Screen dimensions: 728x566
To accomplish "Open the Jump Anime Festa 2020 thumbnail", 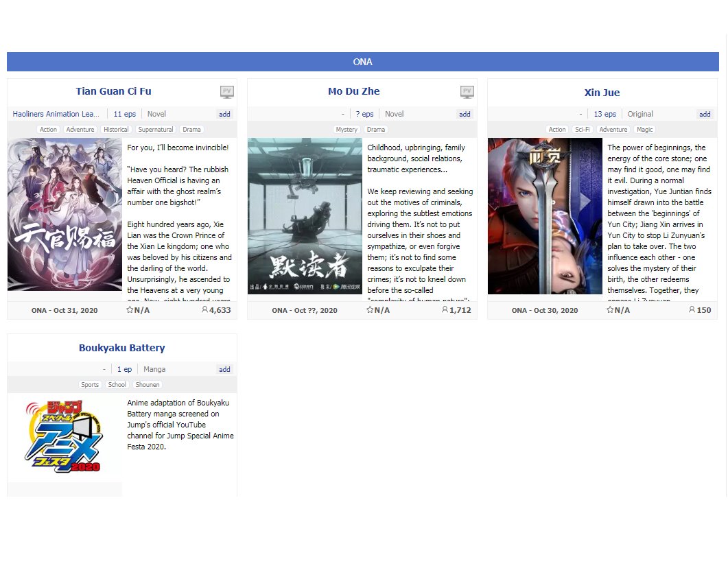I will coord(64,438).
